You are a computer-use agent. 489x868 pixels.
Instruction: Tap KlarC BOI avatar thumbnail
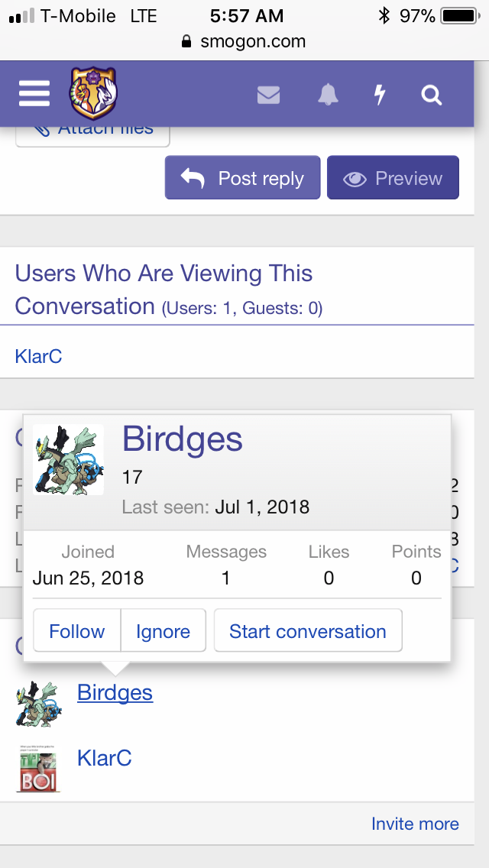tap(38, 769)
